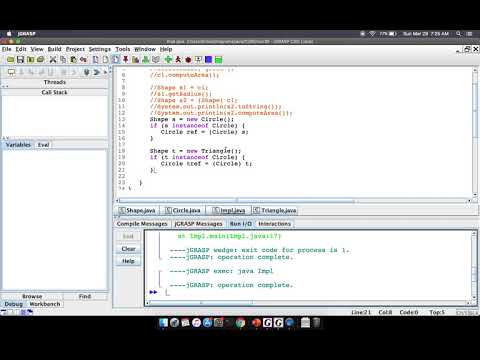Select the Eval tab
This screenshot has height=360, width=480.
[x=43, y=145]
